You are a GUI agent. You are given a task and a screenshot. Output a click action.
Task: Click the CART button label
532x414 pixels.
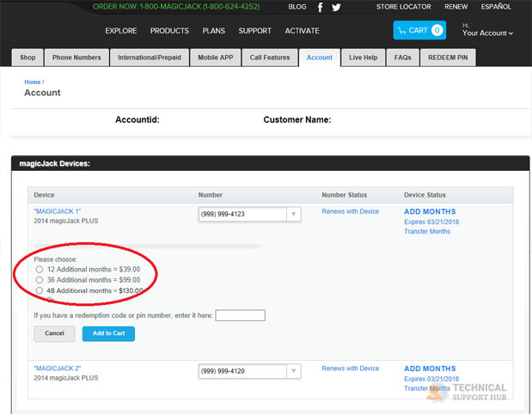coord(418,31)
